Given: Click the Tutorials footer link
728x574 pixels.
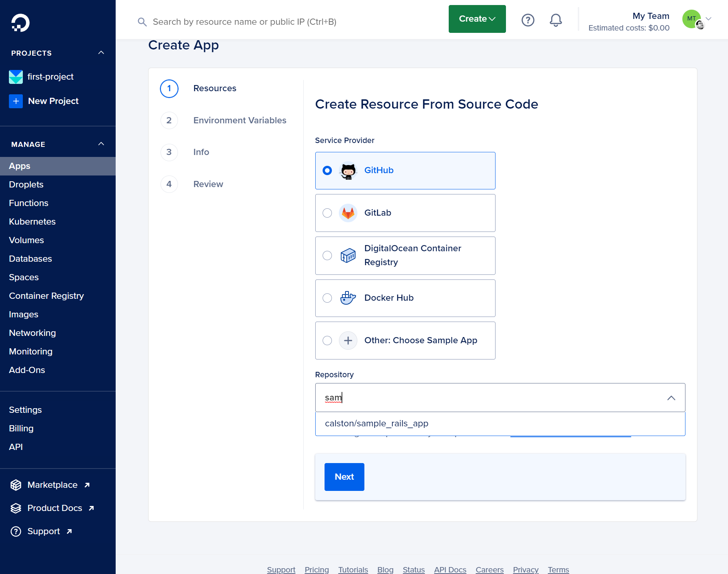Looking at the screenshot, I should [353, 569].
